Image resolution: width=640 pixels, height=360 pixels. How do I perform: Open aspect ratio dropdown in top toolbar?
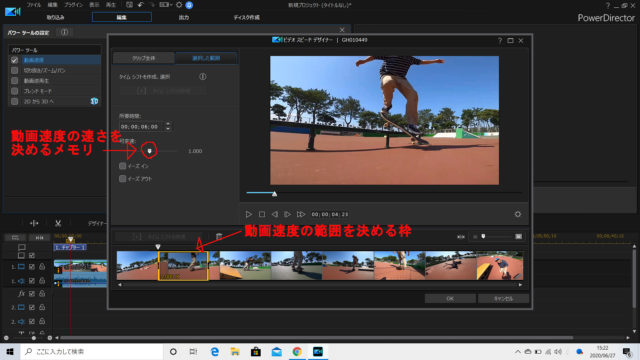point(165,5)
